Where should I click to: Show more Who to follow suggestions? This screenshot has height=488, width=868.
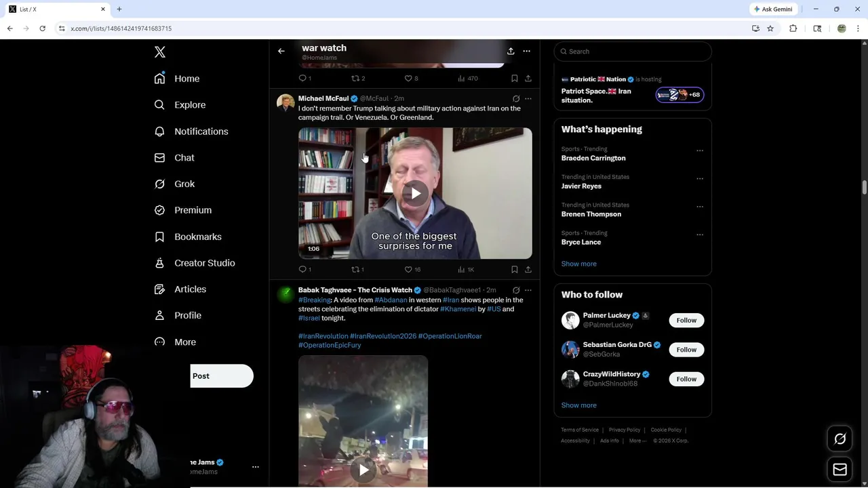pyautogui.click(x=578, y=405)
